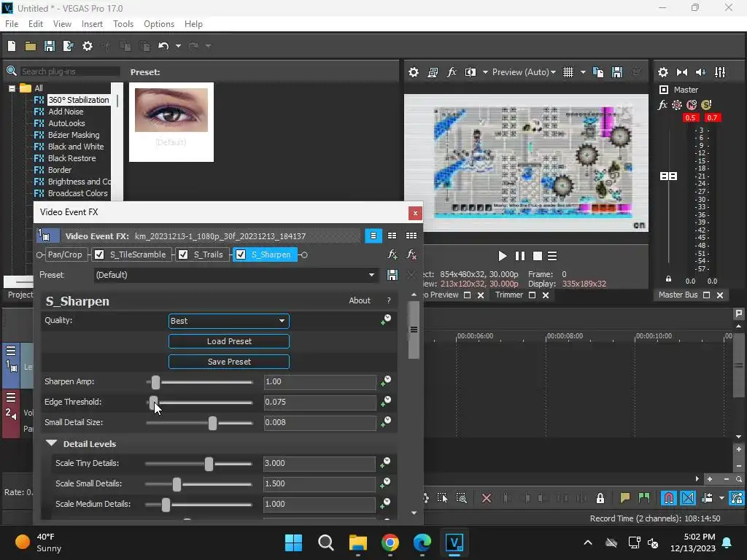Save the project using the floppy icon
Screen dimensions: 747x560
[50, 46]
